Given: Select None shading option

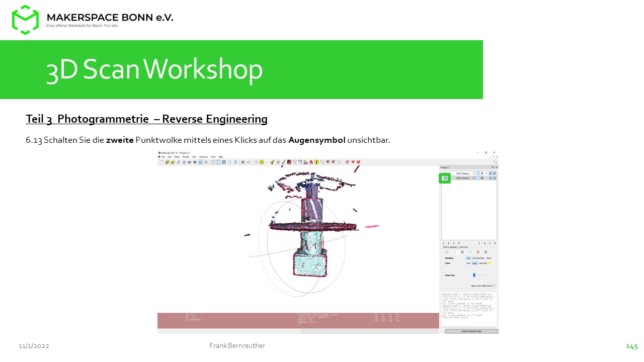Looking at the screenshot, I should tap(489, 258).
